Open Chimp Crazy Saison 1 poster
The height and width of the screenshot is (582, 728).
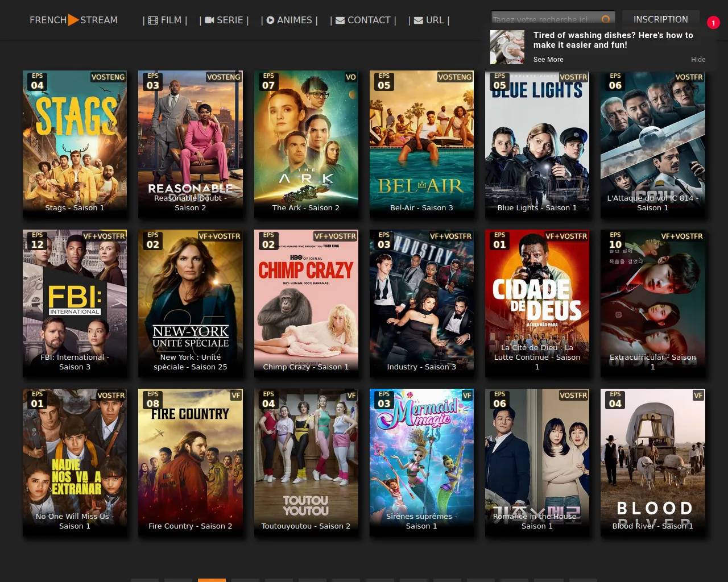click(306, 304)
